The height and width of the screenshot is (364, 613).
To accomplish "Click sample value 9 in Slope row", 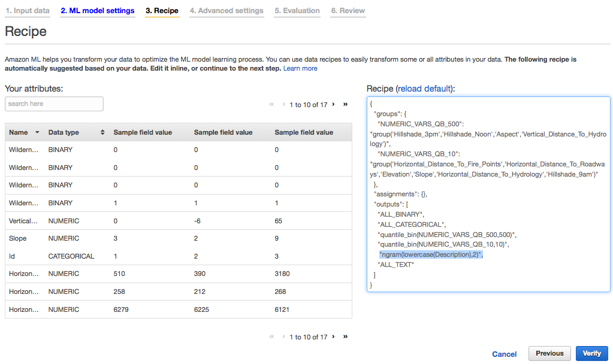I will [x=276, y=238].
